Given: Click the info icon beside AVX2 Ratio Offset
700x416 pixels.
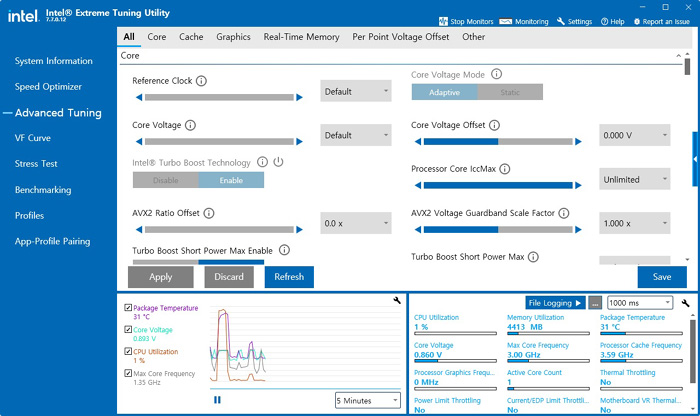Looking at the screenshot, I should [x=209, y=213].
